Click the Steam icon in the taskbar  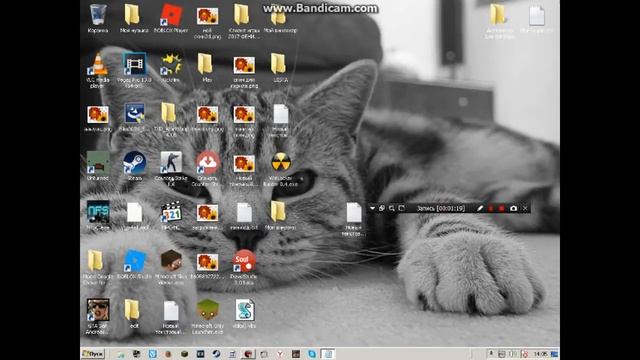(x=217, y=354)
